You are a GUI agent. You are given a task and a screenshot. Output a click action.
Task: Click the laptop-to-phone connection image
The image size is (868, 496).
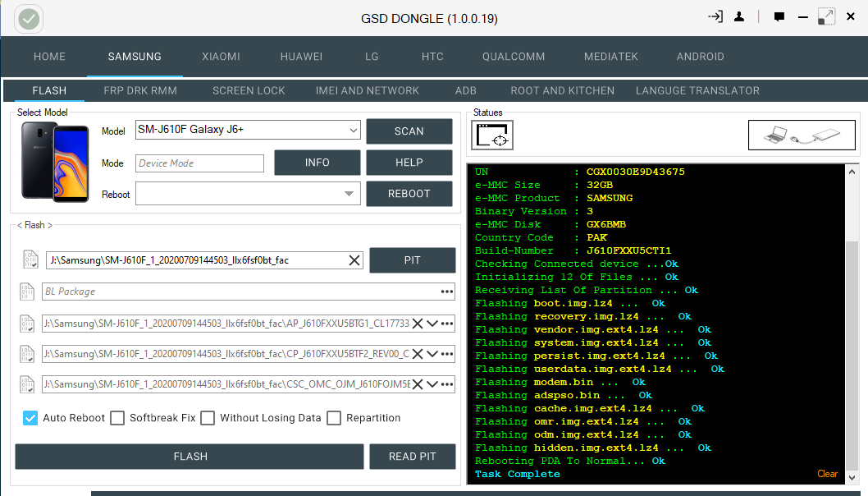click(802, 135)
